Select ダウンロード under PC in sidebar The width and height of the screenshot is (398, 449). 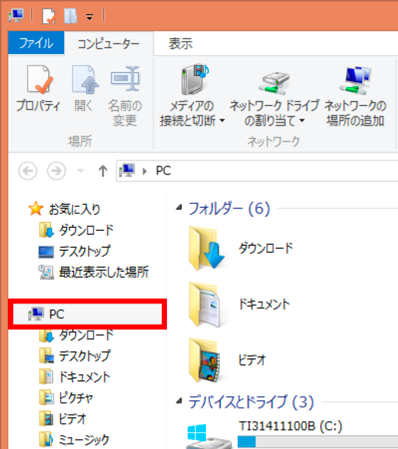click(x=76, y=335)
